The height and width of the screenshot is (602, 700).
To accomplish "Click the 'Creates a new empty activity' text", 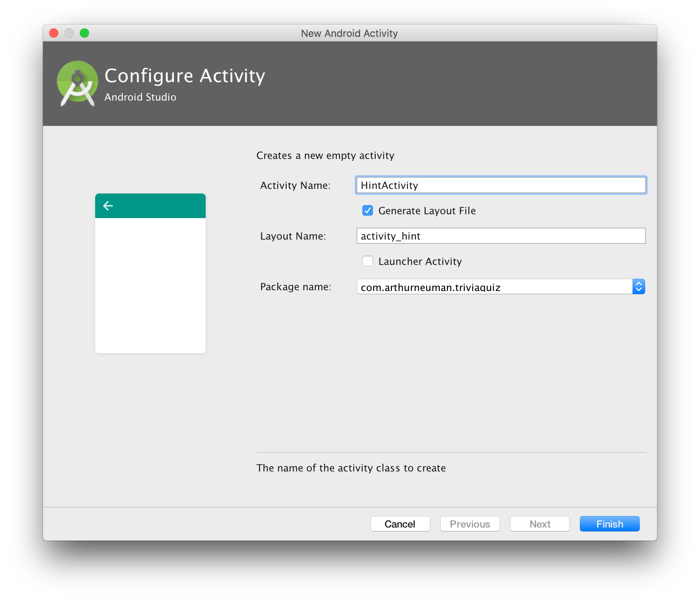I will pyautogui.click(x=325, y=155).
